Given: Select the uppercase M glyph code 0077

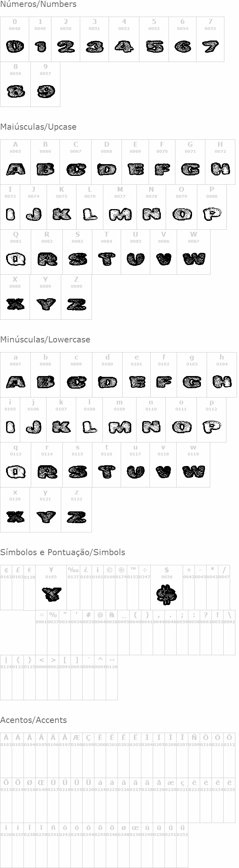Looking at the screenshot, I should [x=120, y=196].
